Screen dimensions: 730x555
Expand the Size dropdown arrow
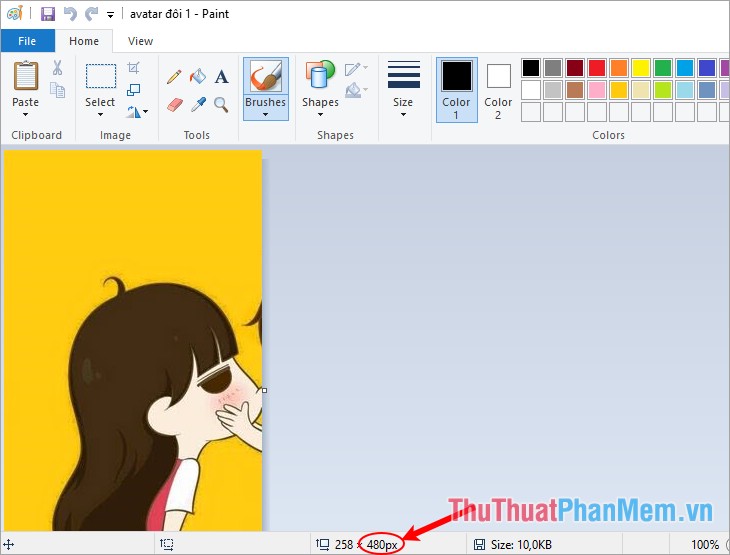pos(403,114)
